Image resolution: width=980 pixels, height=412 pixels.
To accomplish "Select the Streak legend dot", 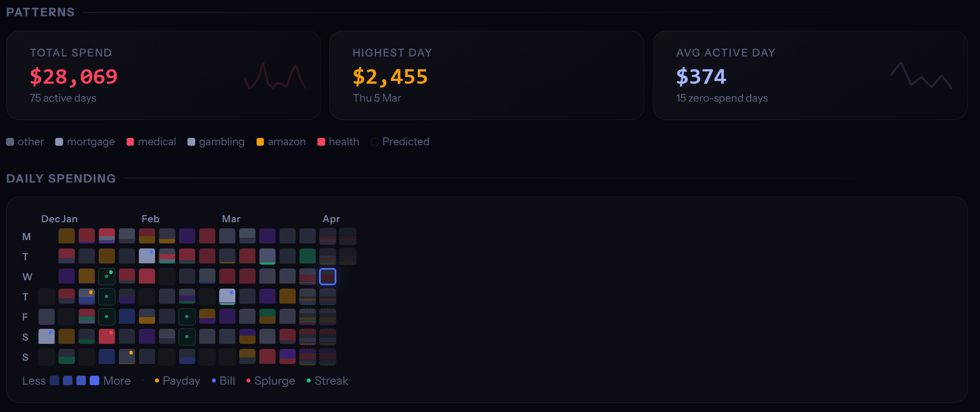I will pos(308,380).
